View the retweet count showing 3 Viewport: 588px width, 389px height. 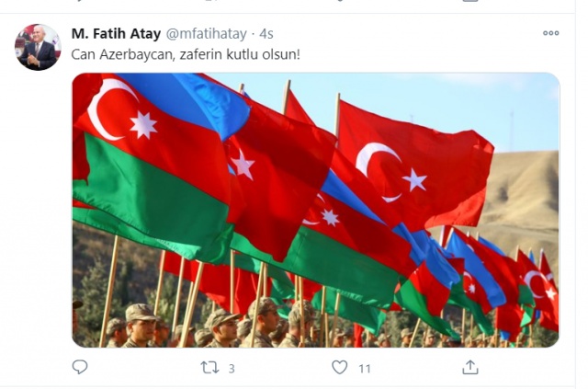232,369
